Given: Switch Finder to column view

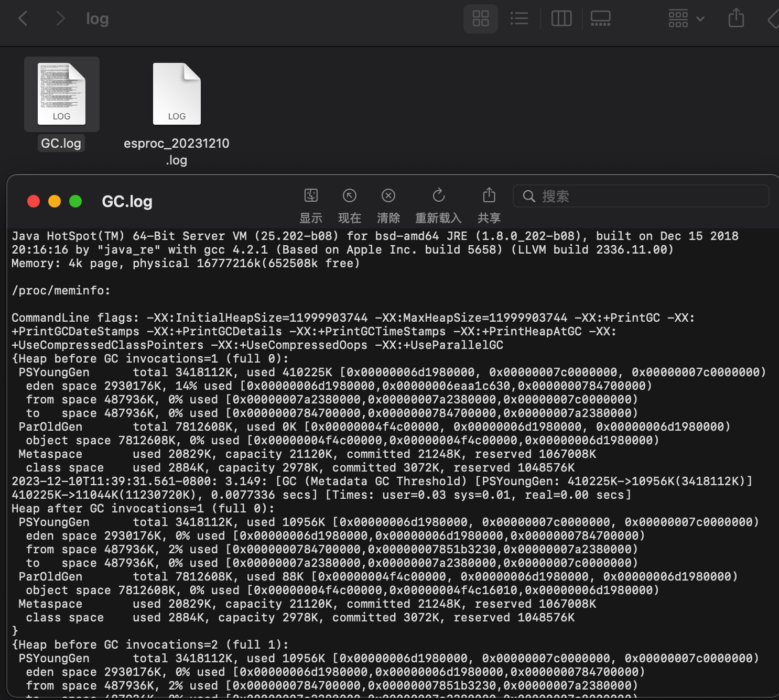Looking at the screenshot, I should [561, 19].
